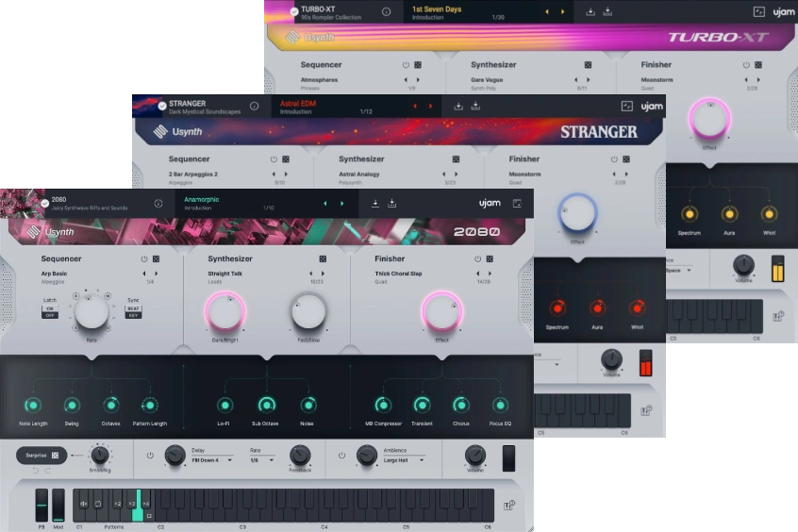Click ujam logo in 2080 window
Image resolution: width=798 pixels, height=532 pixels.
[490, 203]
